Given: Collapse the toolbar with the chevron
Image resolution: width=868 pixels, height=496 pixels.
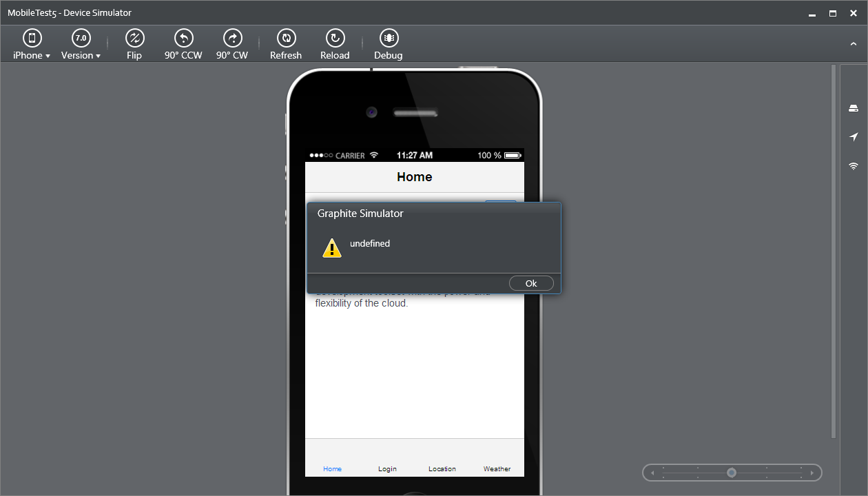Looking at the screenshot, I should 854,44.
